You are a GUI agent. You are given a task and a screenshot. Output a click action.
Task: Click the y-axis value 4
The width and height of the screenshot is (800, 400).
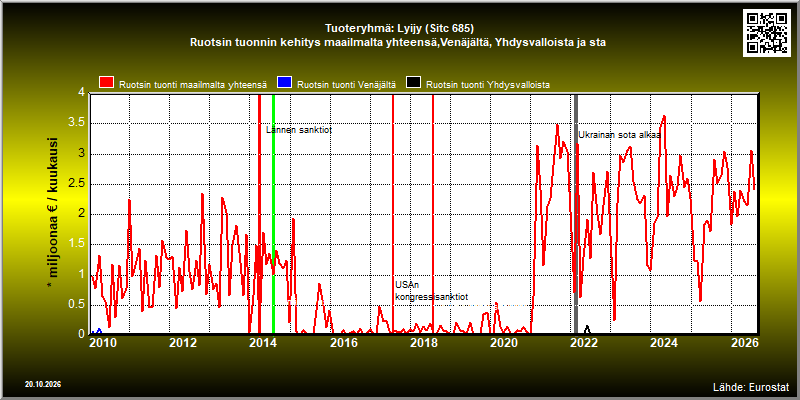click(81, 93)
